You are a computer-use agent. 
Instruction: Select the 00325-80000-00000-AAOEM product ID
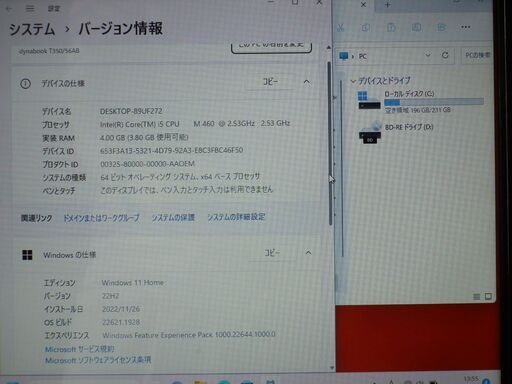click(x=147, y=164)
